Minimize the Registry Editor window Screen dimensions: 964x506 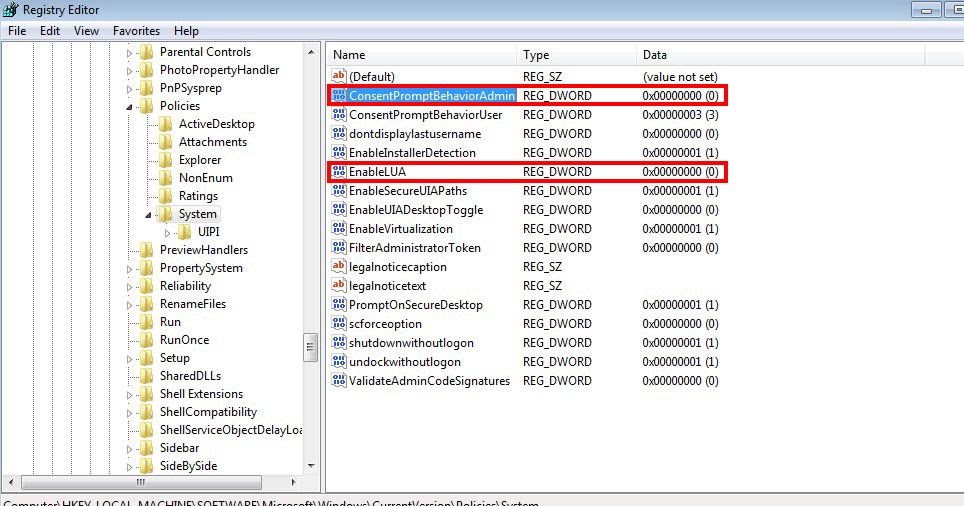tap(926, 10)
